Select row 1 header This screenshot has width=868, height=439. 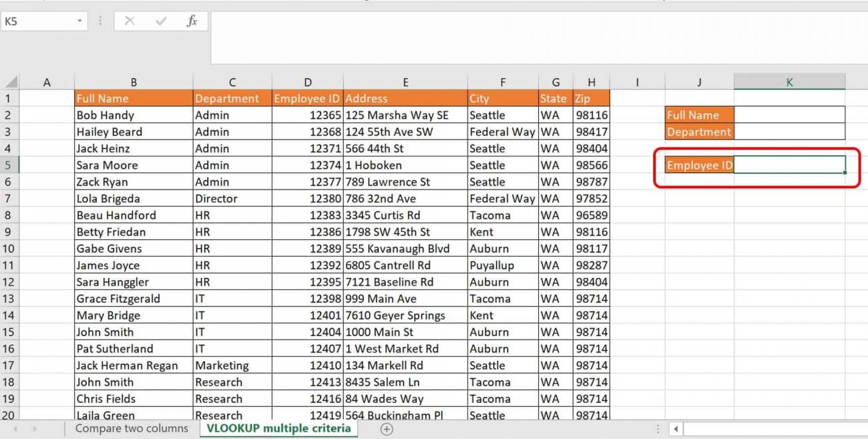click(x=9, y=98)
